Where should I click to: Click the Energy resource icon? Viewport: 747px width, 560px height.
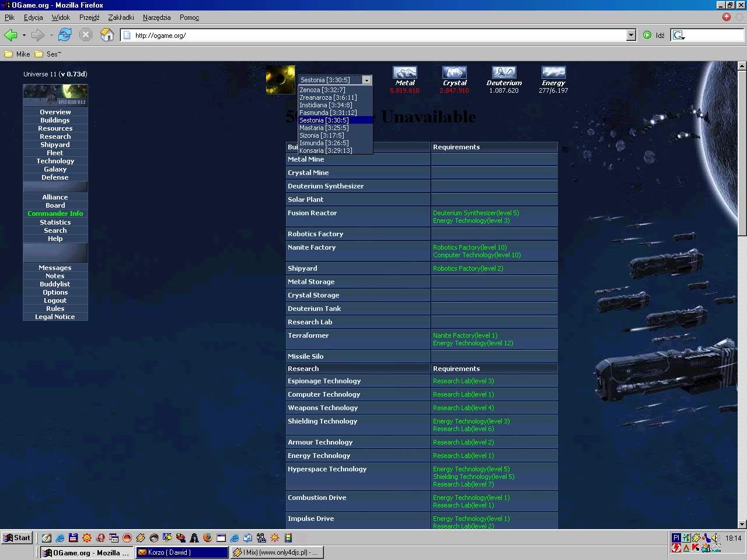pyautogui.click(x=554, y=72)
